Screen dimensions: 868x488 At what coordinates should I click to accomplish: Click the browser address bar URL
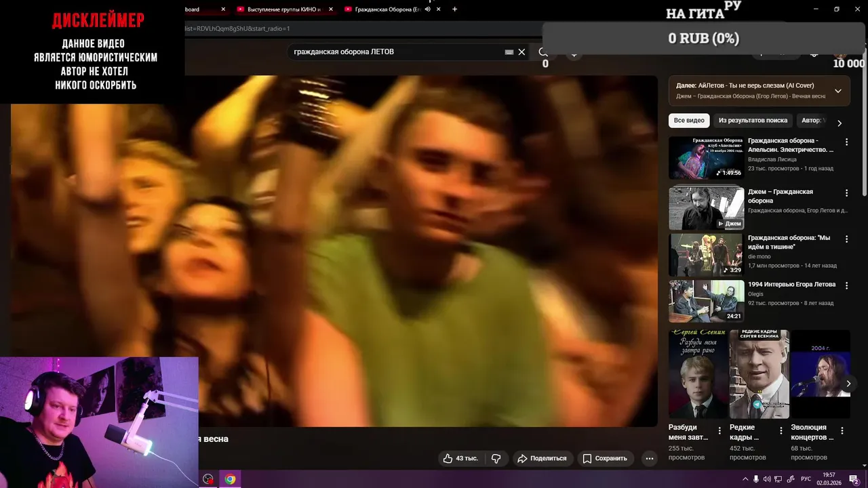pyautogui.click(x=237, y=28)
